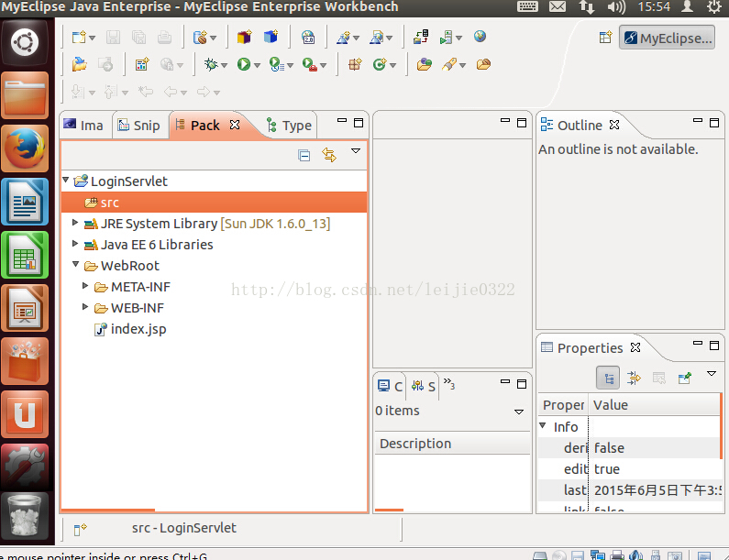Collapse the LoginServlet project node
729x560 pixels.
coord(66,180)
